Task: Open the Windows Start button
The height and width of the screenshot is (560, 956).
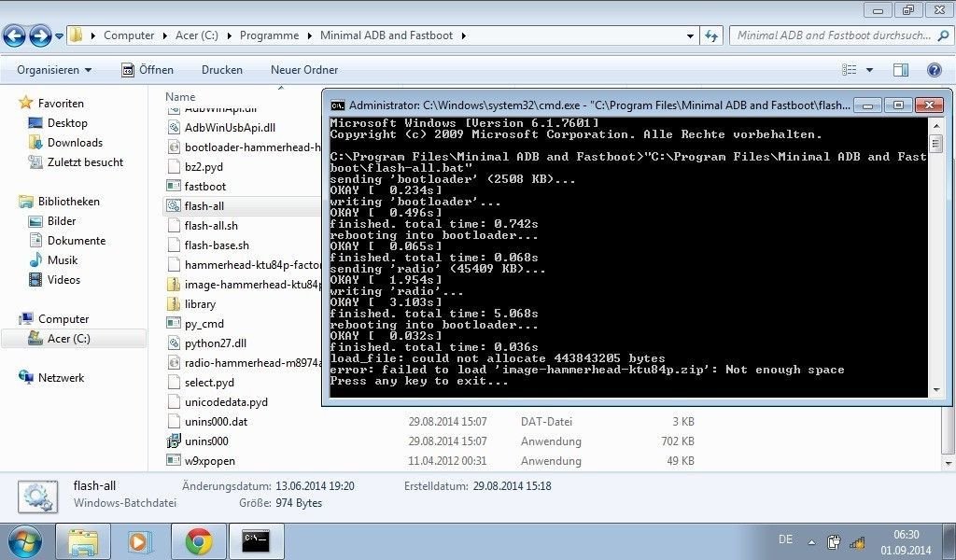Action: (24, 541)
